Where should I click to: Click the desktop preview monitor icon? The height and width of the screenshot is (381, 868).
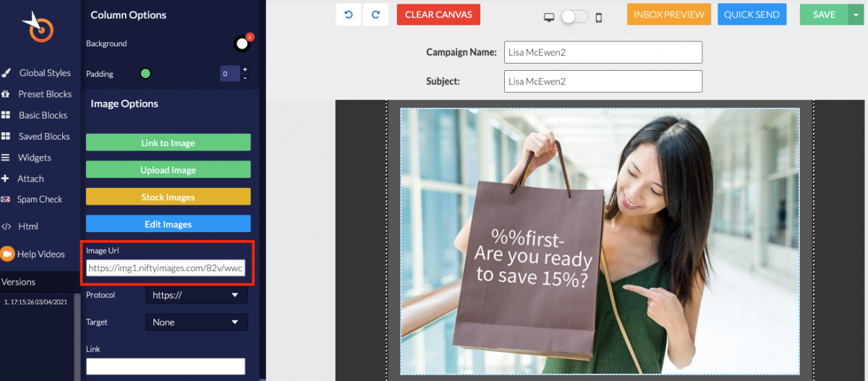point(550,17)
